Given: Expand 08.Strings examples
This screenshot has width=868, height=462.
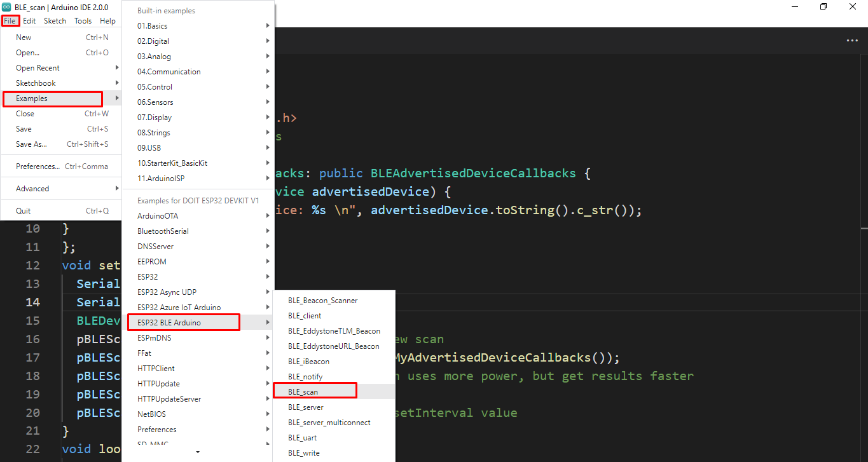Looking at the screenshot, I should pos(198,133).
